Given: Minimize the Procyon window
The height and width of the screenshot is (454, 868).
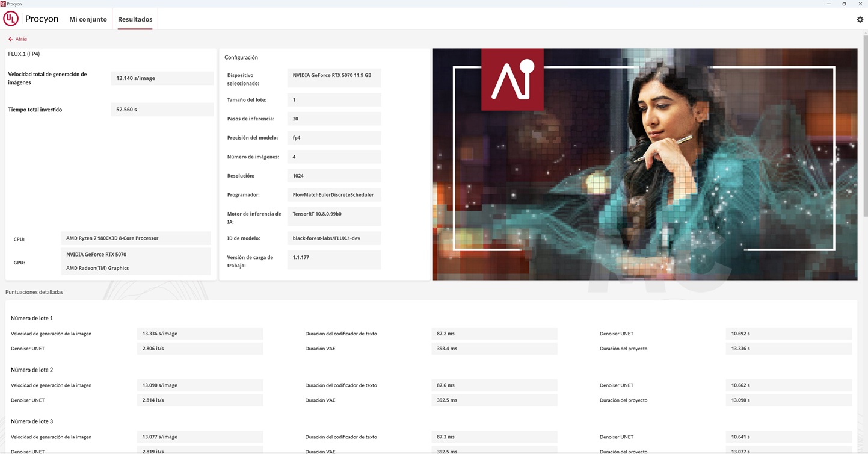Looking at the screenshot, I should pos(830,4).
